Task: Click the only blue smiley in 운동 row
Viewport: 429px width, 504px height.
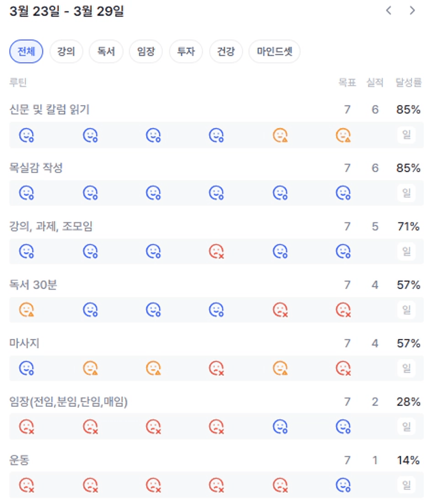Action: click(343, 485)
